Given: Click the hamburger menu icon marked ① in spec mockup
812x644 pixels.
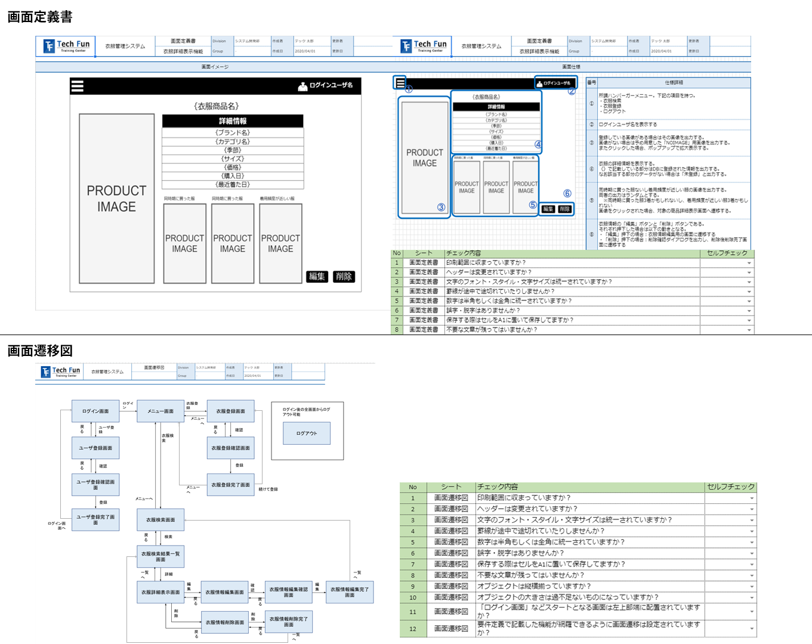Looking at the screenshot, I should click(x=400, y=82).
